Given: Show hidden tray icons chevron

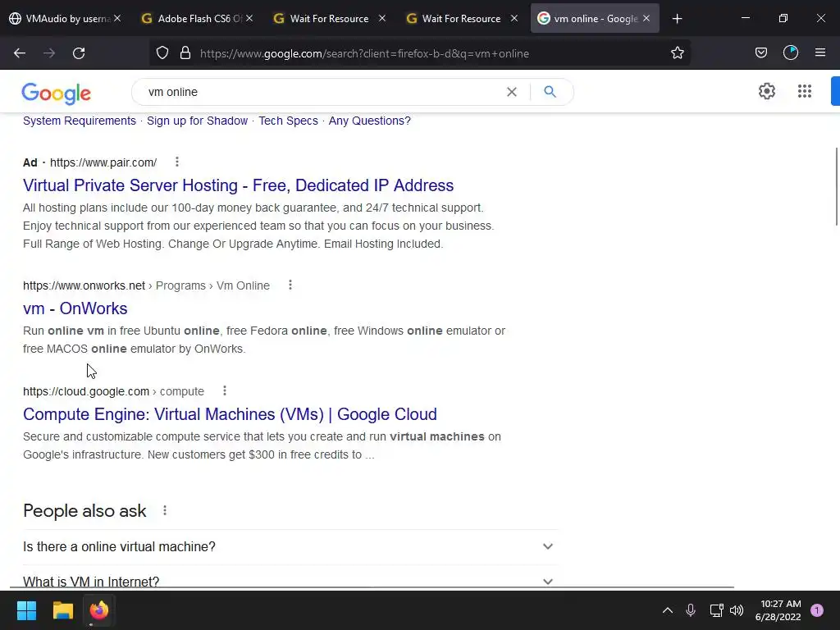Looking at the screenshot, I should [x=668, y=610].
